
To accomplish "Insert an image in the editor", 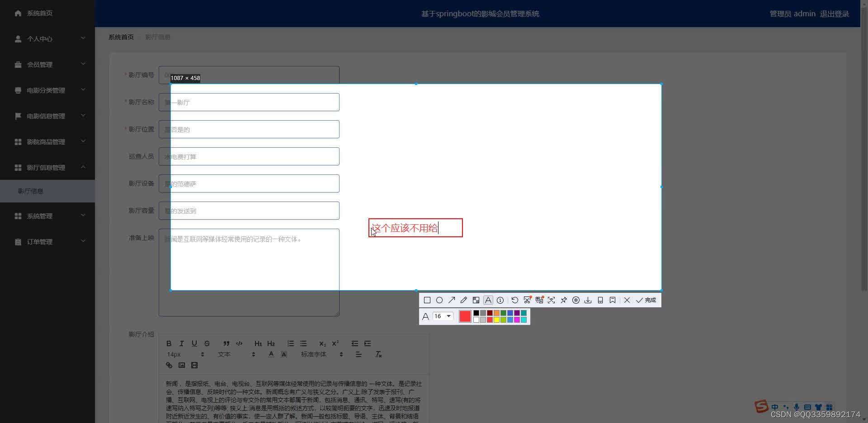I will (181, 365).
